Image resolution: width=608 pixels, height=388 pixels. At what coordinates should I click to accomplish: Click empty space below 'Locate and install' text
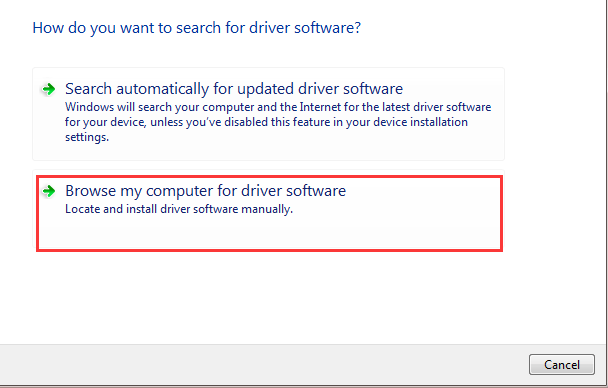pyautogui.click(x=268, y=233)
